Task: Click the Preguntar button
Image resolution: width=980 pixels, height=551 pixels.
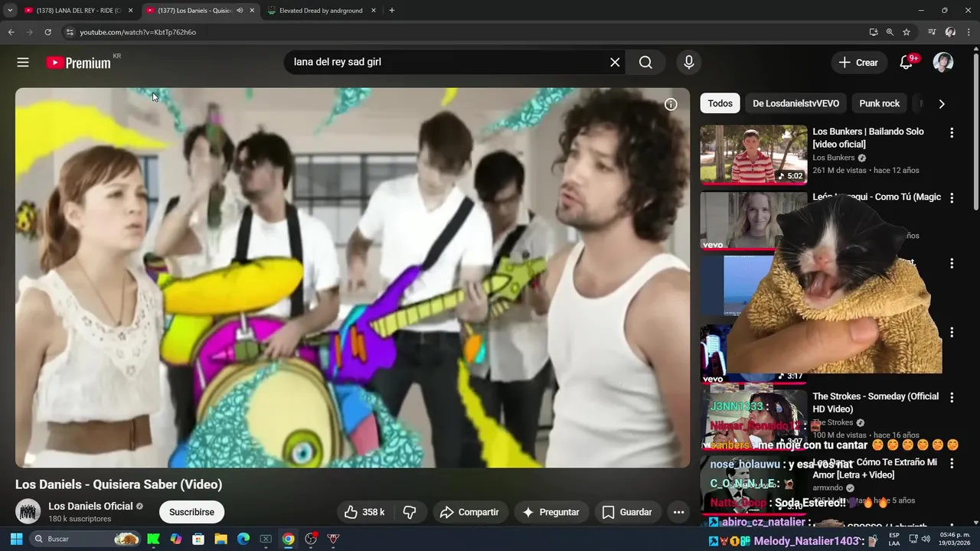Action: click(550, 512)
